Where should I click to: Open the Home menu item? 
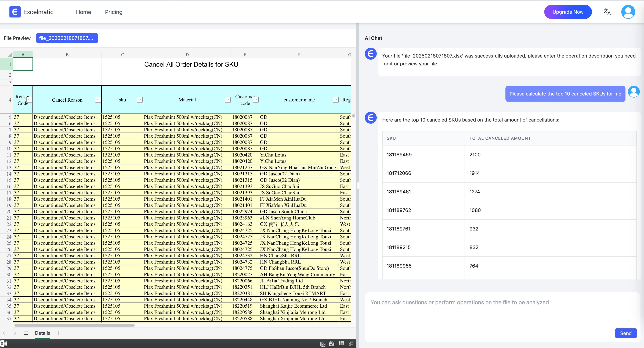click(x=83, y=12)
